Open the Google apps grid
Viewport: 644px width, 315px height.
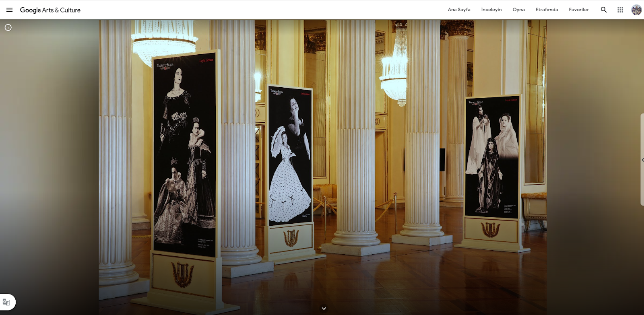[x=620, y=10]
